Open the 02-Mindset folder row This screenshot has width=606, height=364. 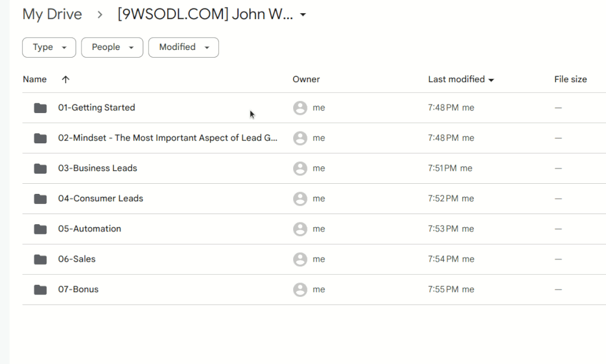point(168,138)
